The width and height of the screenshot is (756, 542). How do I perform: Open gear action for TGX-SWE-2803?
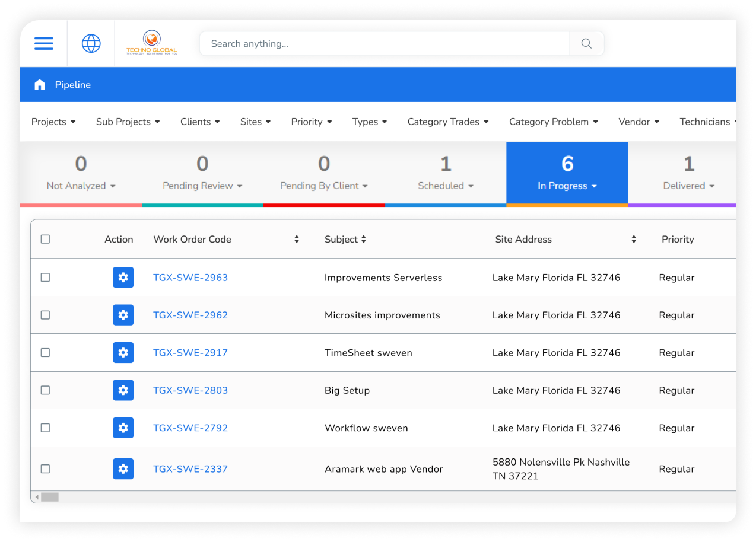[x=123, y=390]
